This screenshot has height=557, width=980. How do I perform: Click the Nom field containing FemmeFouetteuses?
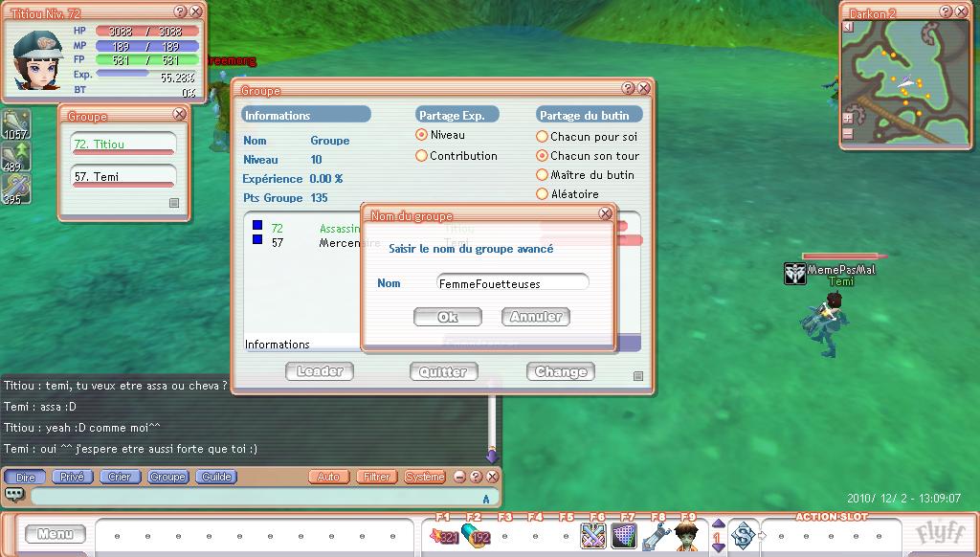coord(513,283)
